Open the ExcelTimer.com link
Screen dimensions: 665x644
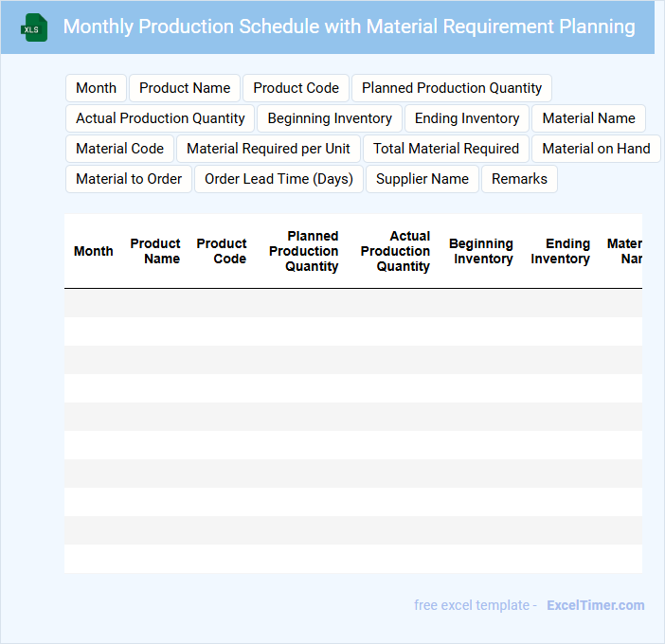click(595, 605)
